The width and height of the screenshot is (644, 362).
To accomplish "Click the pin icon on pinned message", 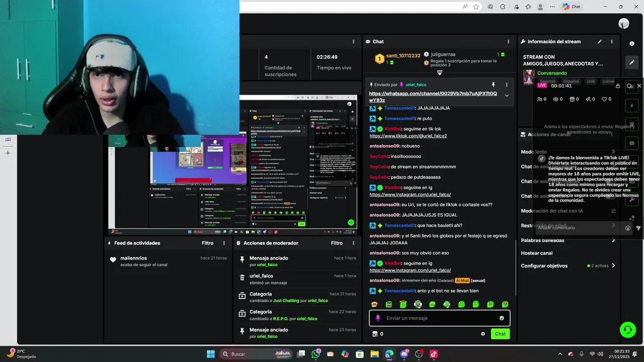I will point(493,85).
